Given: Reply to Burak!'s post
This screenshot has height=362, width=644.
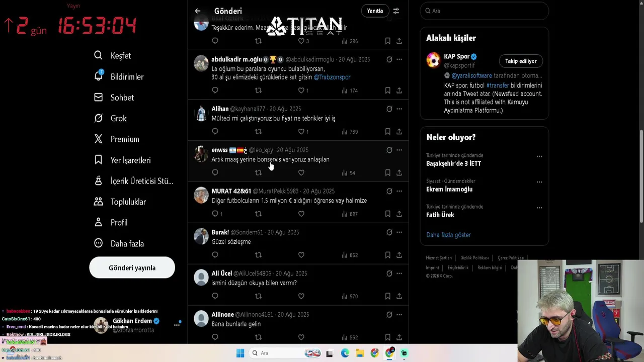Looking at the screenshot, I should coord(215,255).
